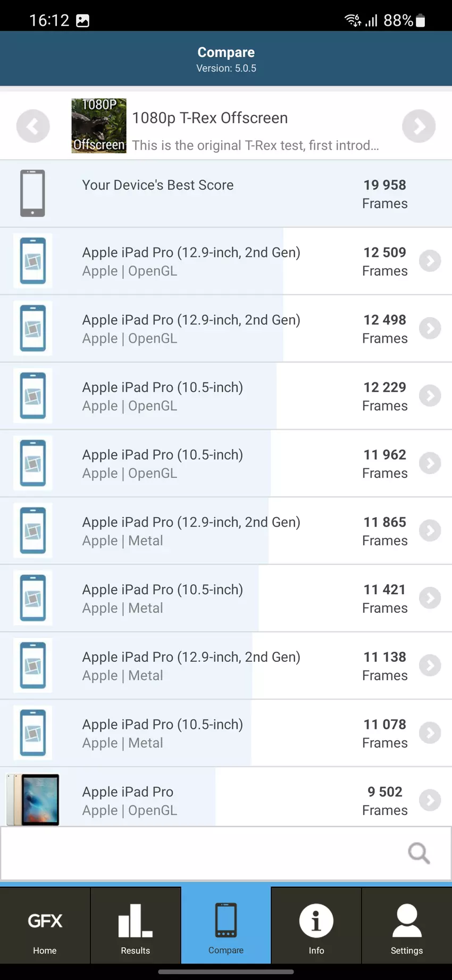
Task: Switch to the Results tab
Action: [136, 926]
